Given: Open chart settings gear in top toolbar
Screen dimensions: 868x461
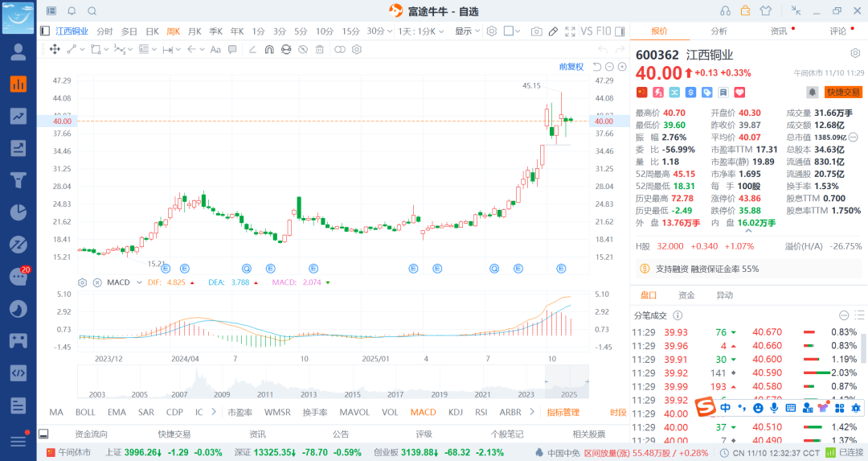Looking at the screenshot, I should 492,31.
